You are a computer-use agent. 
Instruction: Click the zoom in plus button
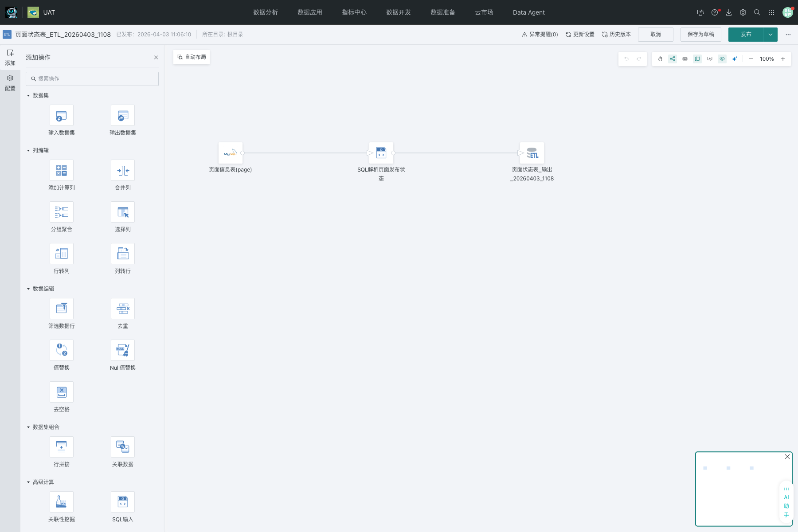tap(783, 59)
